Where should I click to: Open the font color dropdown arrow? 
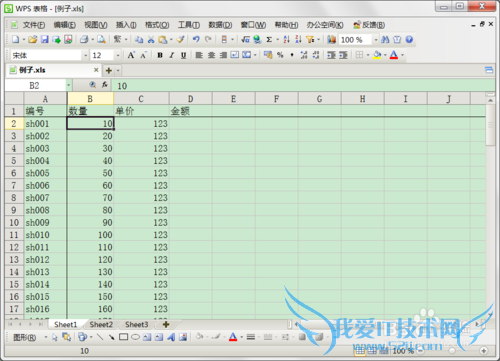pyautogui.click(x=402, y=55)
